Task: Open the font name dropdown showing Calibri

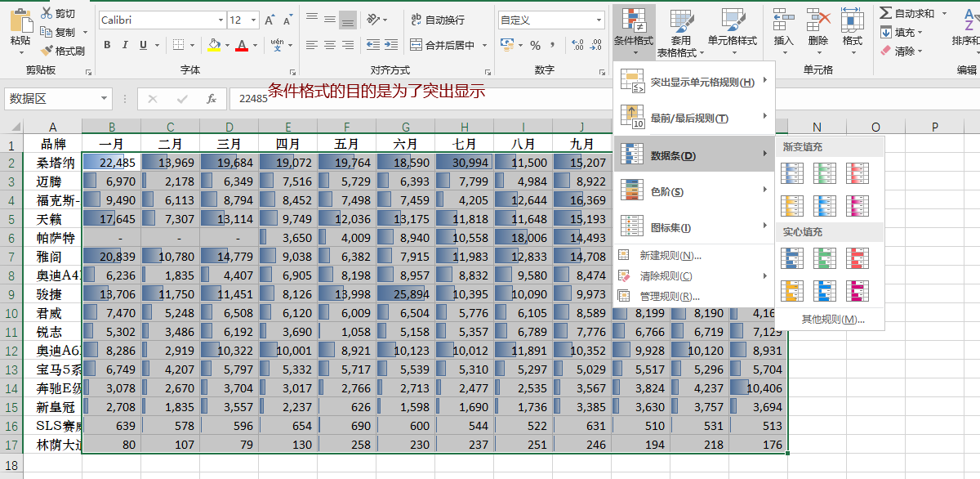Action: pos(221,20)
